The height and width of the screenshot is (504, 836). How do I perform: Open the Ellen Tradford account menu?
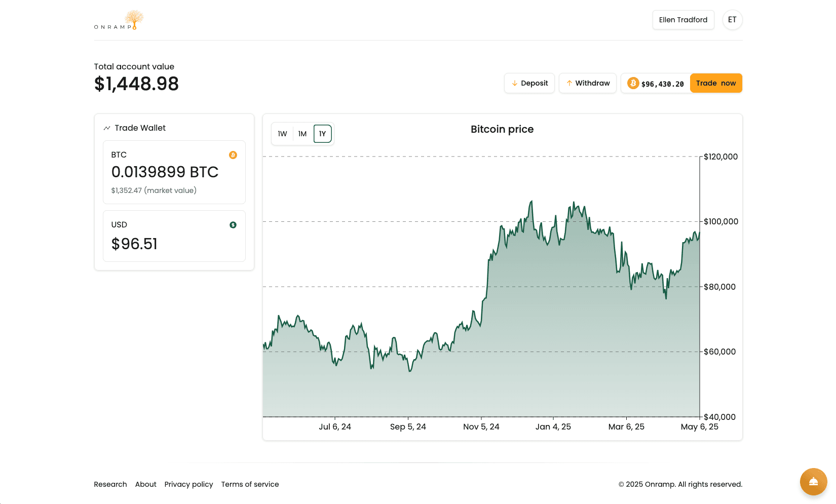coord(683,20)
